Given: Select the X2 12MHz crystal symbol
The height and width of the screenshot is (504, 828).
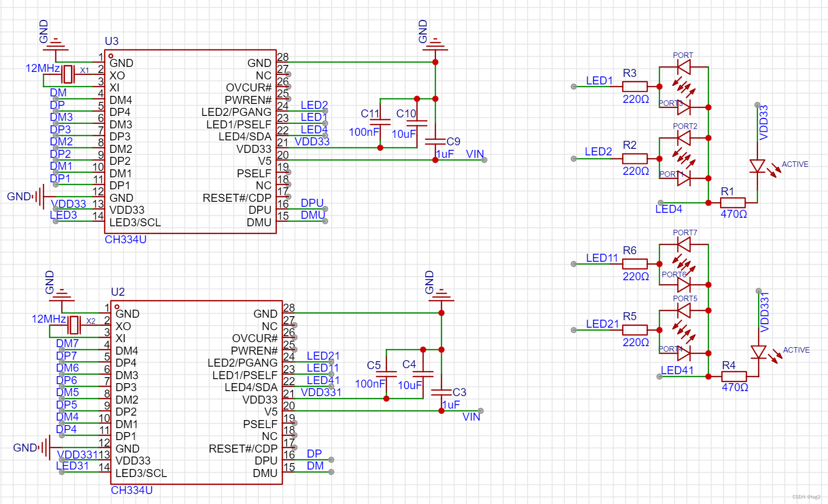Looking at the screenshot, I should coord(74,325).
